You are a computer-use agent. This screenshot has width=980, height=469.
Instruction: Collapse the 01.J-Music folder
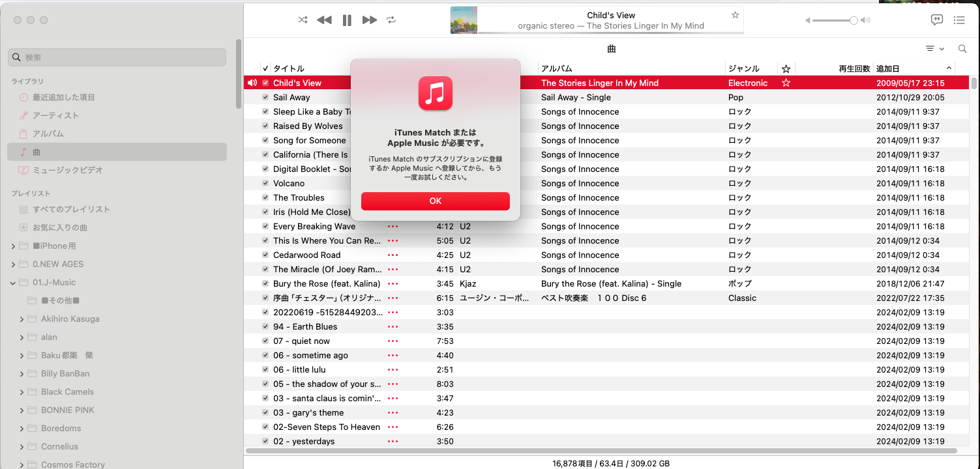tap(14, 283)
